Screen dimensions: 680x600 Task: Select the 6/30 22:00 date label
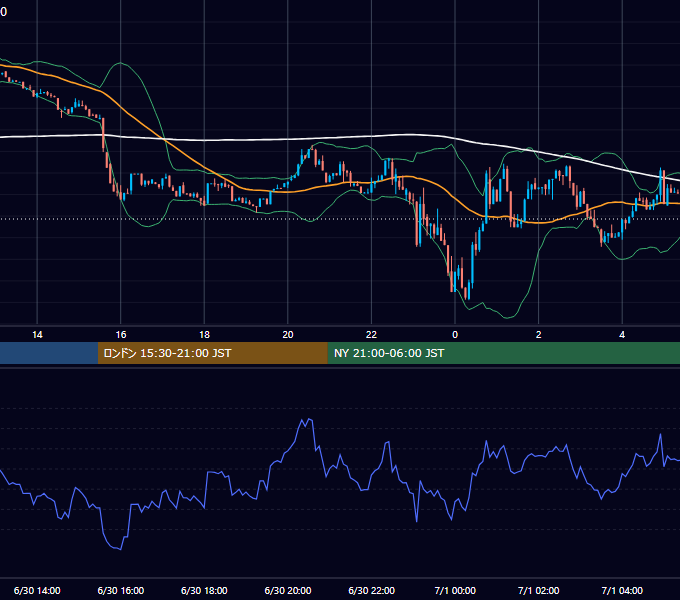[x=371, y=590]
